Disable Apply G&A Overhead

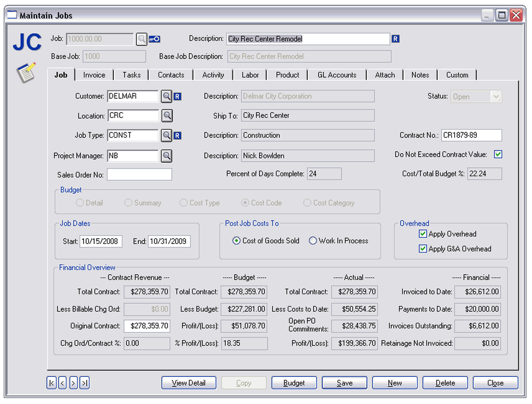(x=423, y=249)
